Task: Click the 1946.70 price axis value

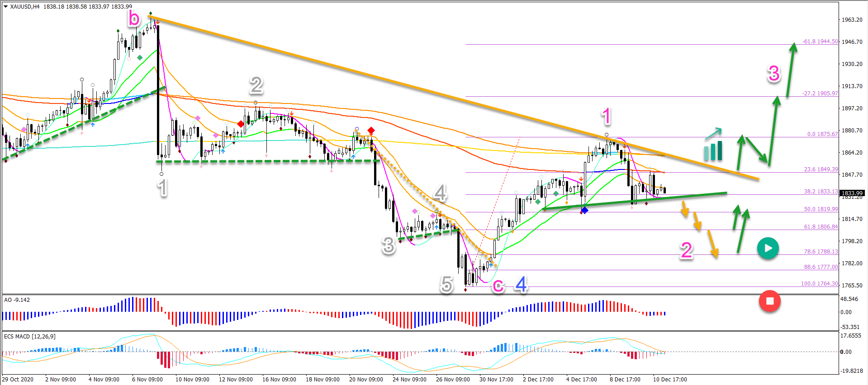Action: point(852,42)
